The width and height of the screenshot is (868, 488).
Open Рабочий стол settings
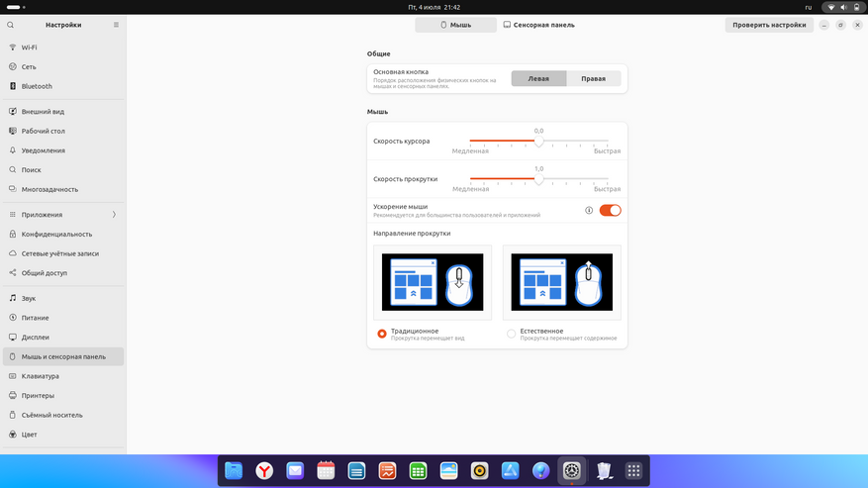tap(63, 132)
